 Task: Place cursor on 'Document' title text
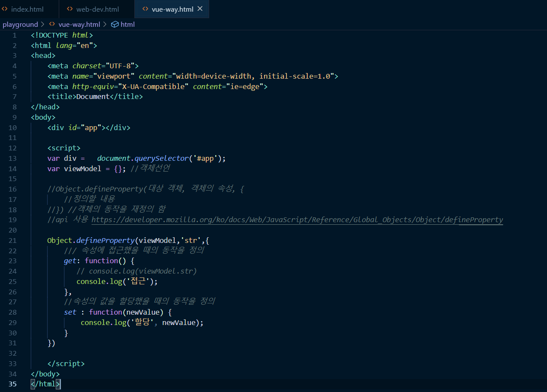pyautogui.click(x=93, y=96)
